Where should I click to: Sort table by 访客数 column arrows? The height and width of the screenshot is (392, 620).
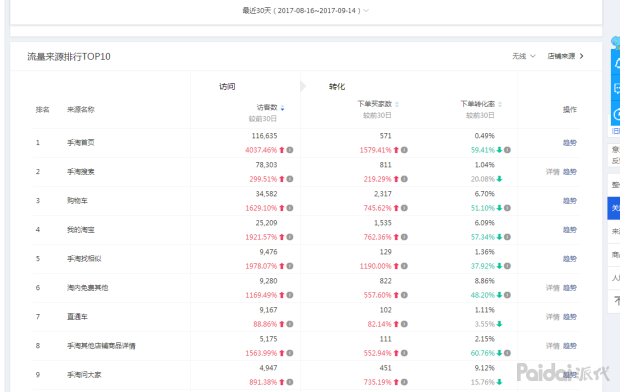tap(282, 108)
